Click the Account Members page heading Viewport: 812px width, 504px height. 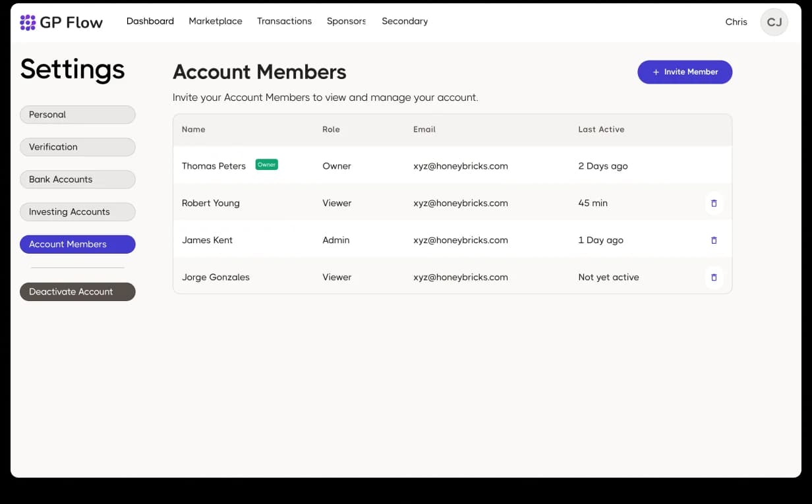tap(260, 72)
